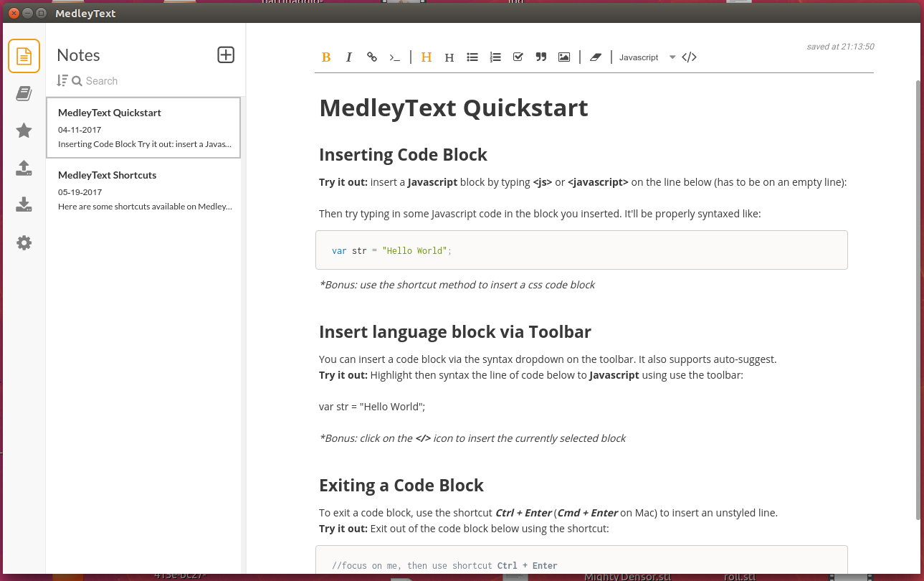Screen dimensions: 924x581
Task: Click the upload tray icon in sidebar
Action: 24,168
